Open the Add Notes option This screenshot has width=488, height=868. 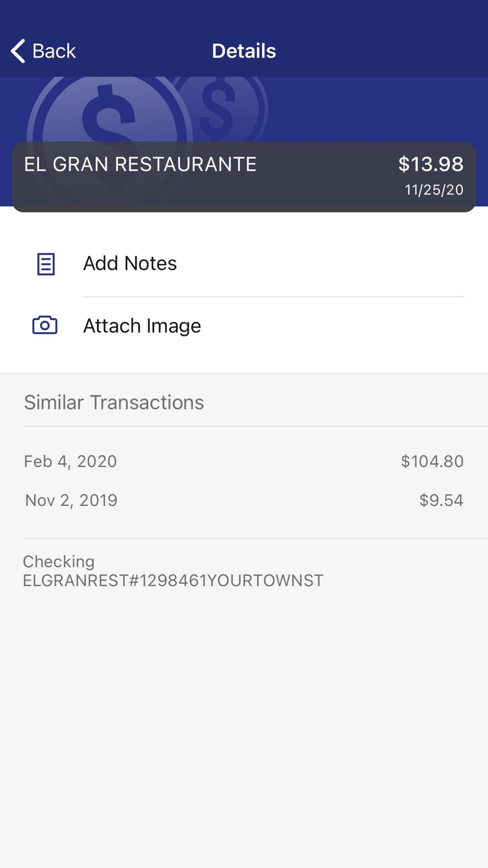130,264
